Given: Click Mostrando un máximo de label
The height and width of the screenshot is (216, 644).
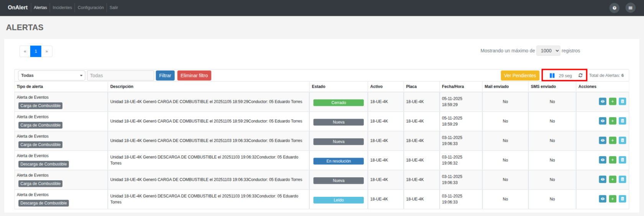Looking at the screenshot, I should click(508, 51).
